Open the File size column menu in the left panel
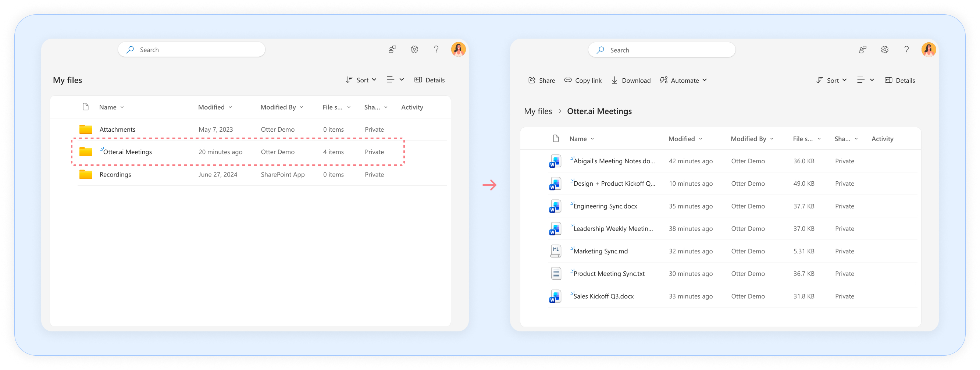 [x=337, y=107]
